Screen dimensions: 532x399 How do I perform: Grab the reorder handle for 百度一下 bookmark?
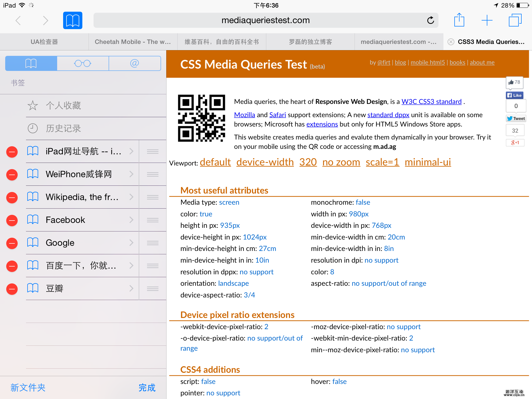[152, 266]
